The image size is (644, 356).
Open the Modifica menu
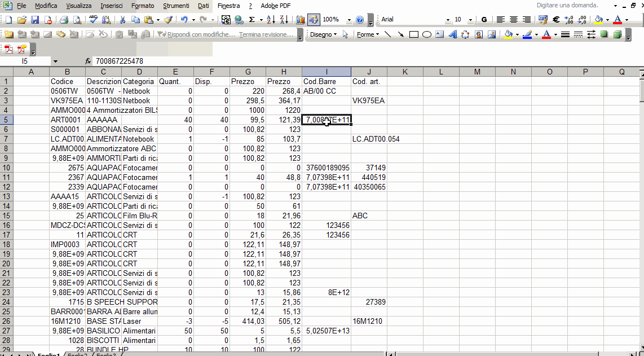click(x=46, y=6)
